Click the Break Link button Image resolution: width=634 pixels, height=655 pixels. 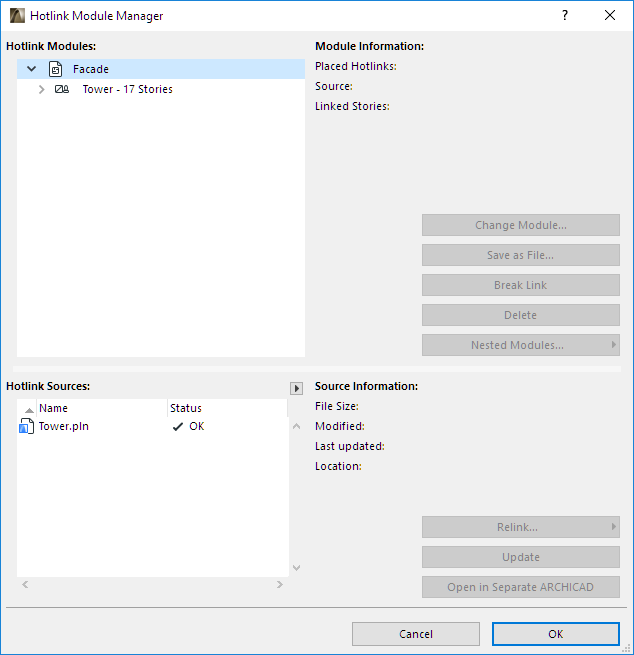point(520,285)
